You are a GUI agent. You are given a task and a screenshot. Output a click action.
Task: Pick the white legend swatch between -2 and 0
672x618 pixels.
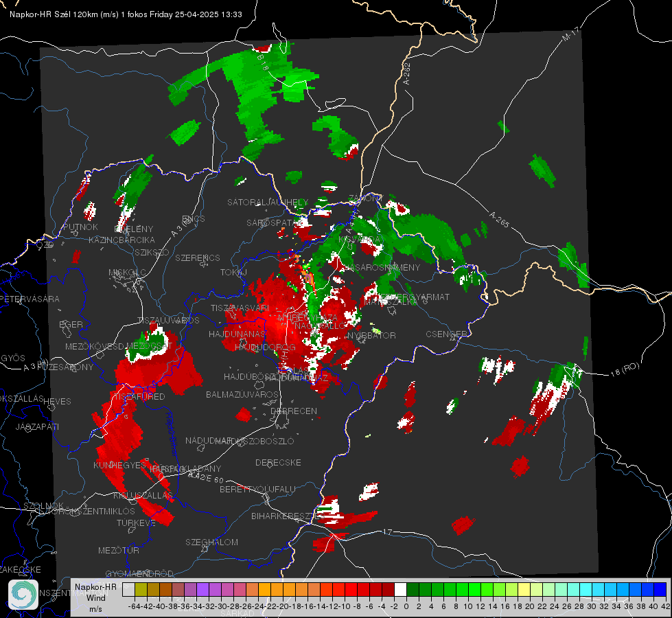pyautogui.click(x=400, y=590)
